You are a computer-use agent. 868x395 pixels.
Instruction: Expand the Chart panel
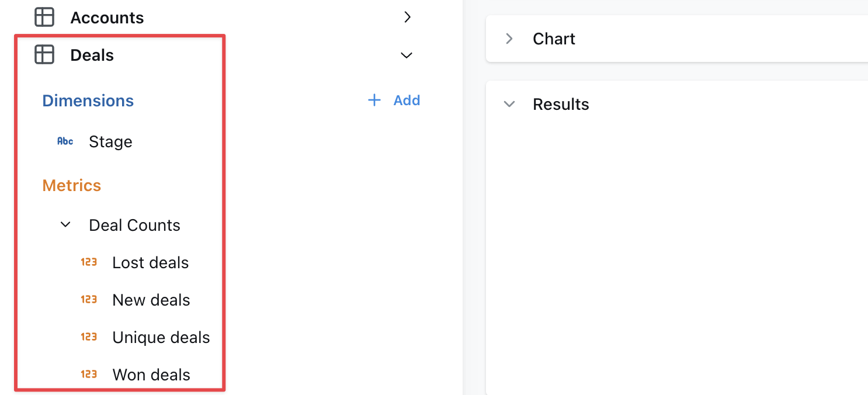pyautogui.click(x=509, y=38)
